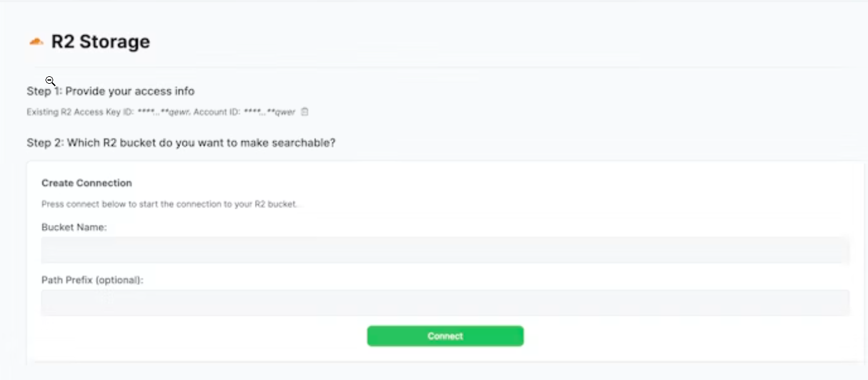Click the divider line under R2 Storage
Viewport: 868px width, 380px height.
pyautogui.click(x=437, y=66)
